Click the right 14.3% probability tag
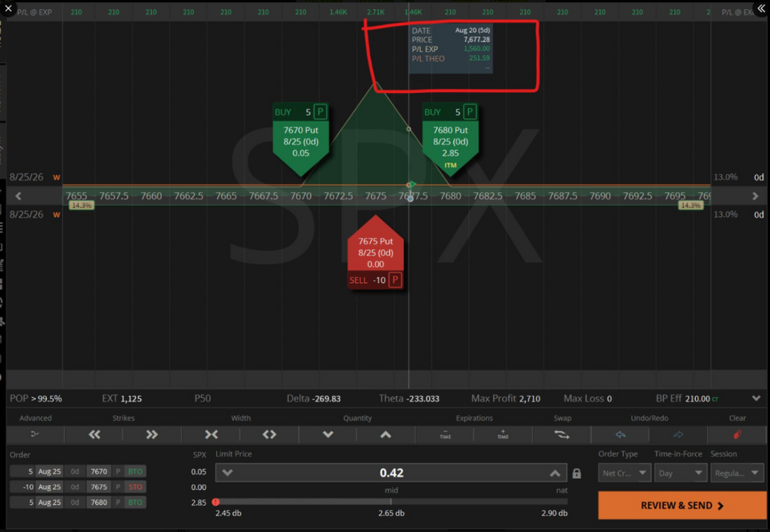Screen dimensions: 770x532 [690, 205]
